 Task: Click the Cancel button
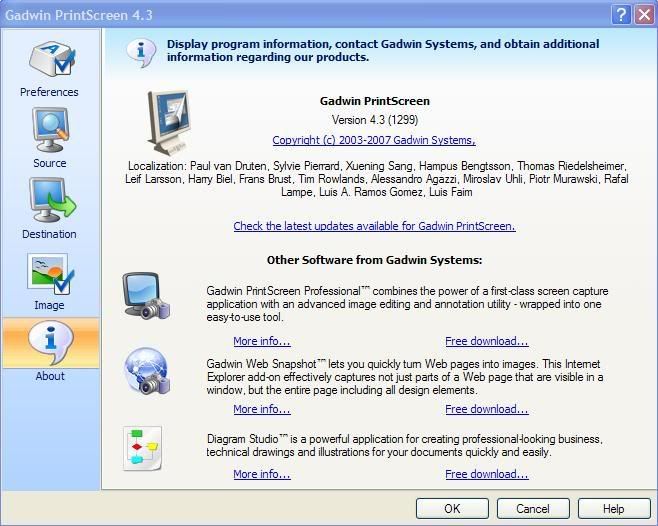533,509
